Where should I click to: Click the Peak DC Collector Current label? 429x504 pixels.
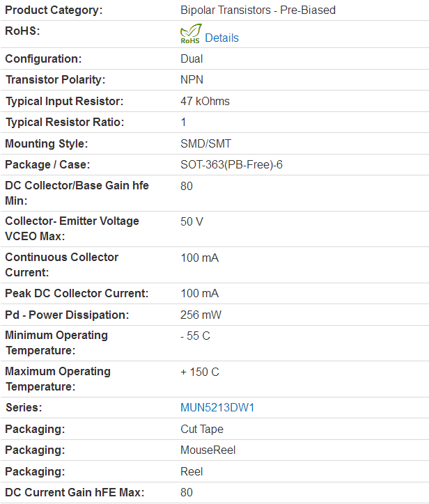point(77,293)
